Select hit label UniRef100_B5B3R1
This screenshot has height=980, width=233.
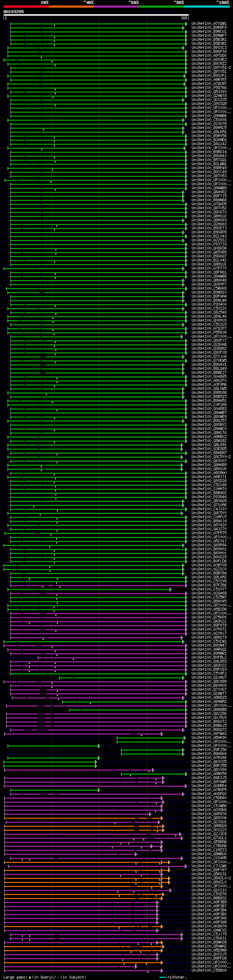coord(209,43)
